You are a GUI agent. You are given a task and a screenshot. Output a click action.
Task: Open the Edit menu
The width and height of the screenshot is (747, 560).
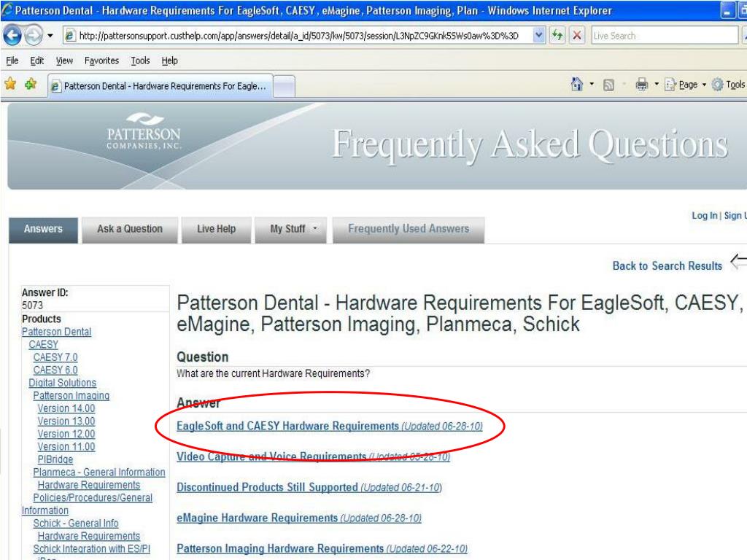click(36, 61)
